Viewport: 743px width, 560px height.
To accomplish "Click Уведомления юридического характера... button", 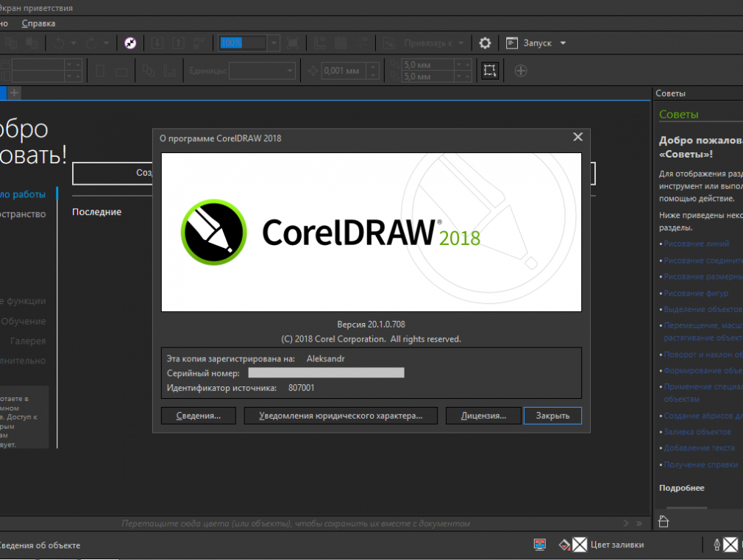I will (x=341, y=416).
